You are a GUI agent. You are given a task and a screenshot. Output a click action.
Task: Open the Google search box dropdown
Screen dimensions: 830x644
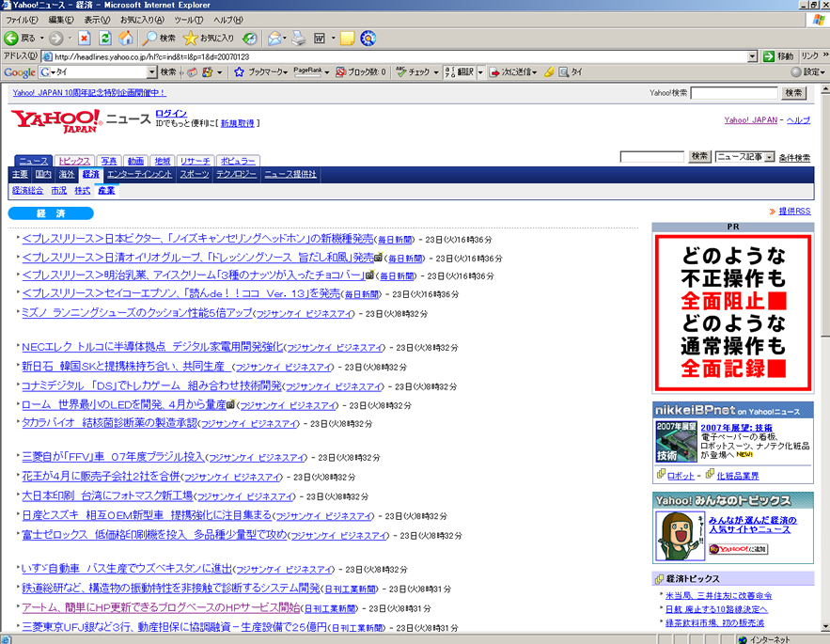[x=152, y=72]
